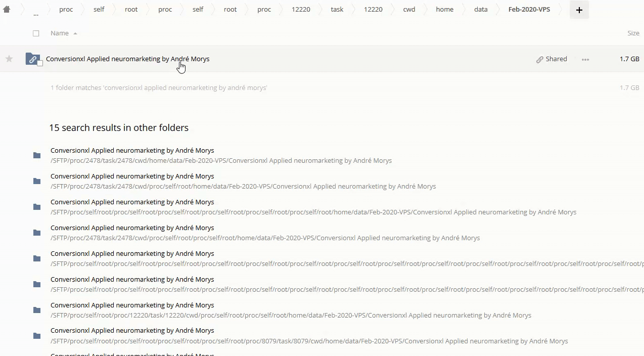The width and height of the screenshot is (644, 356).
Task: Go to the 'task' breadcrumb
Action: tap(337, 10)
